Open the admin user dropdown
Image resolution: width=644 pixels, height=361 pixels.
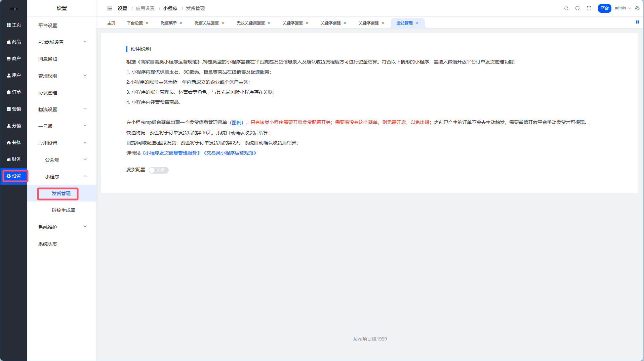622,8
